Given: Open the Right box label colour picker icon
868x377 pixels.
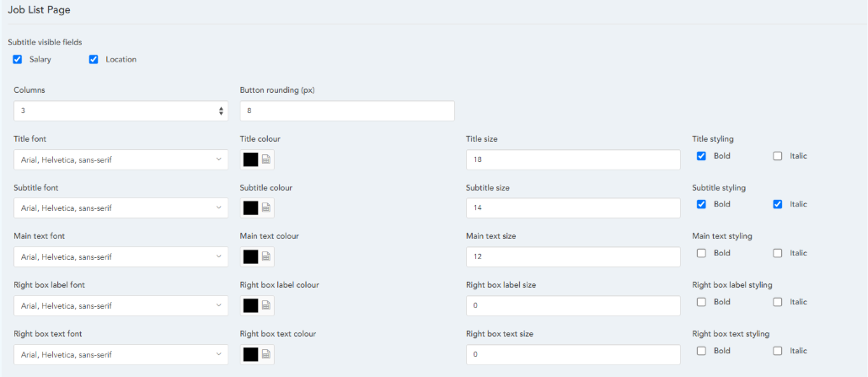Looking at the screenshot, I should 265,305.
